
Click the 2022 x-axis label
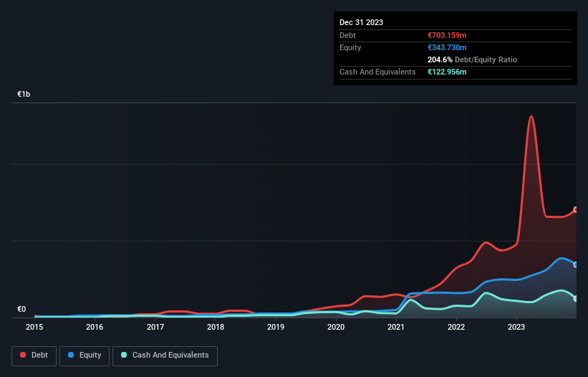pyautogui.click(x=456, y=327)
